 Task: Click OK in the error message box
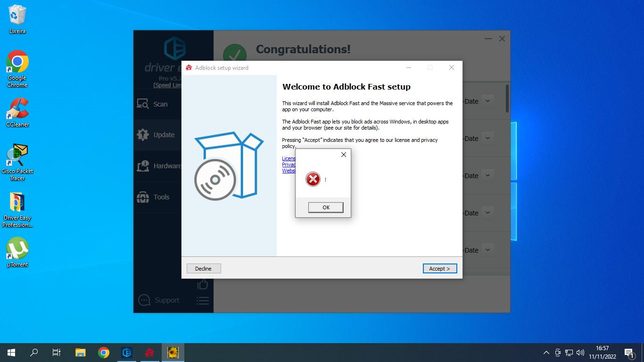[325, 207]
